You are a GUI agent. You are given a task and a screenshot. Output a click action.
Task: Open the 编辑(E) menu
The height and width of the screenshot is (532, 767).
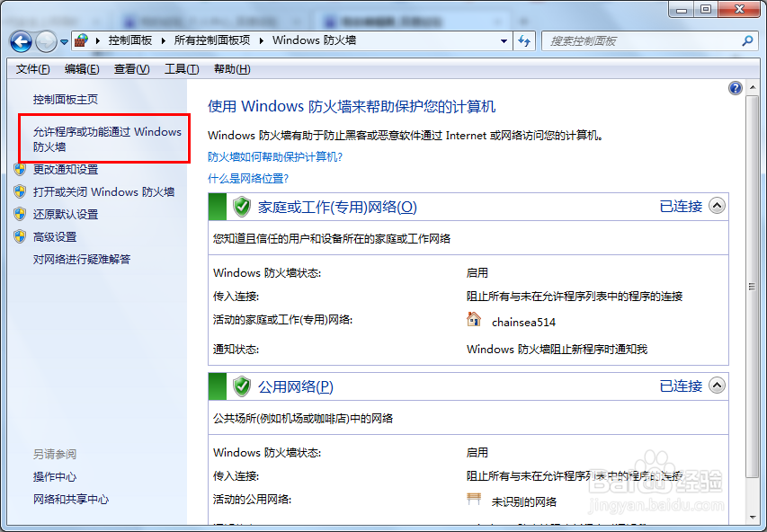[82, 69]
